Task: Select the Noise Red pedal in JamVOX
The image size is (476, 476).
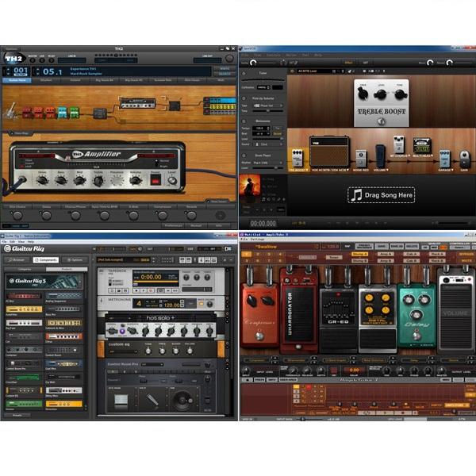Action: (x=361, y=158)
